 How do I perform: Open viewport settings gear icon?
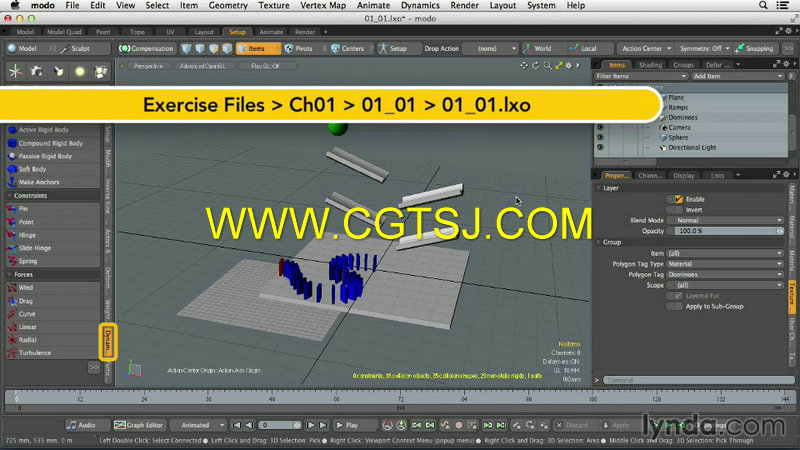pos(569,65)
